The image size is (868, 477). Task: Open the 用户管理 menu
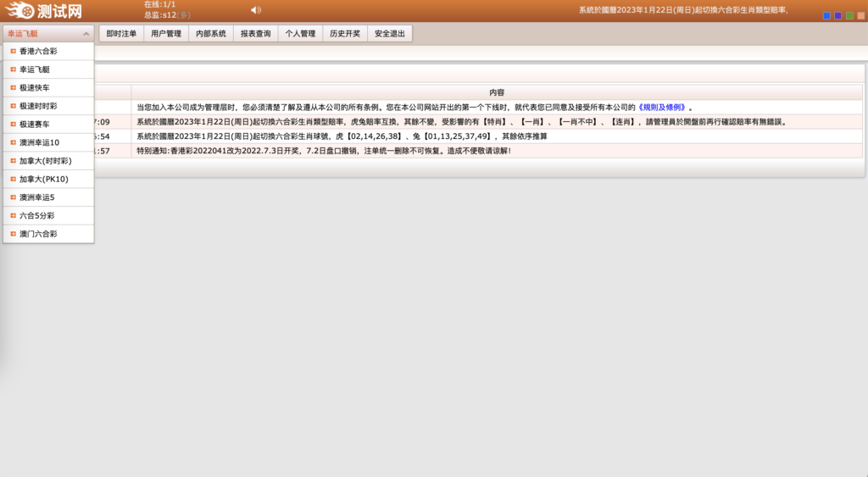[166, 34]
